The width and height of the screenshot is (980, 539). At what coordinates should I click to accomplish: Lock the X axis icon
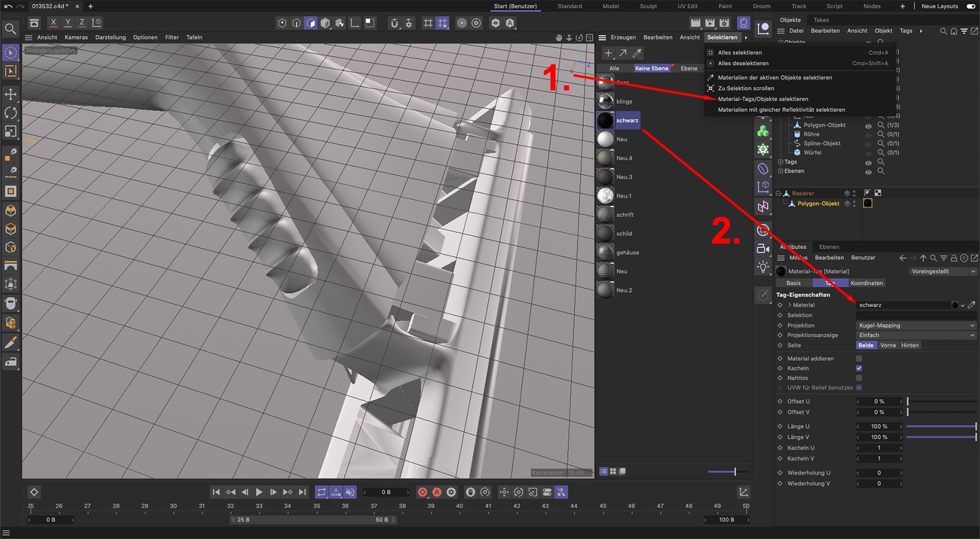tap(53, 23)
